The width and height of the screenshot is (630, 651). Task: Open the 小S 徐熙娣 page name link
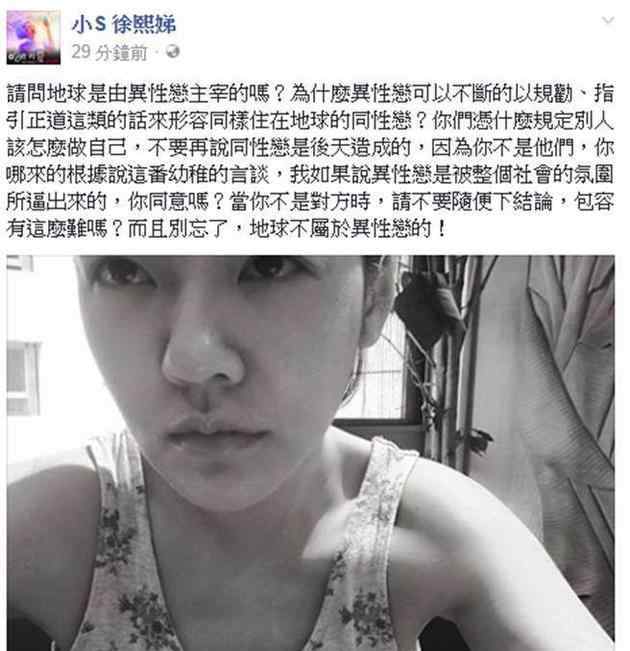124,24
